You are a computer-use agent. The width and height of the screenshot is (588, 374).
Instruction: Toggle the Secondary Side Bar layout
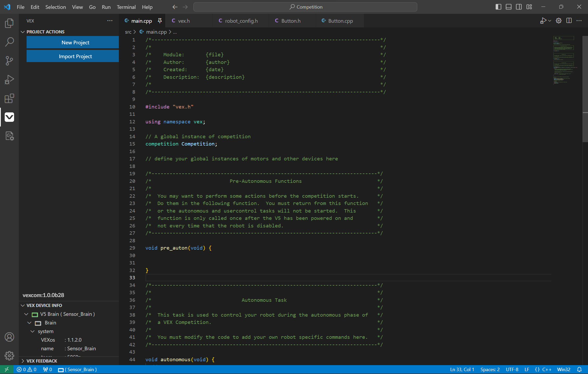[519, 7]
